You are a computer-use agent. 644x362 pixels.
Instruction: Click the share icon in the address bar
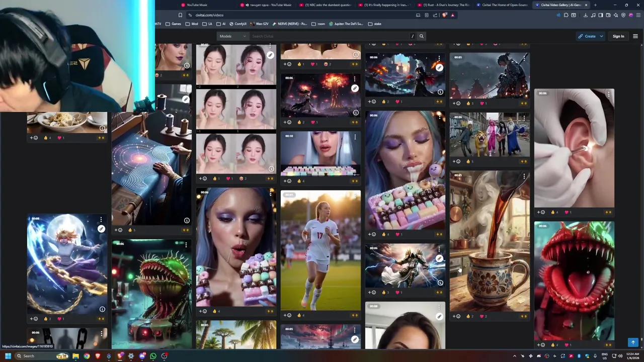tap(435, 15)
